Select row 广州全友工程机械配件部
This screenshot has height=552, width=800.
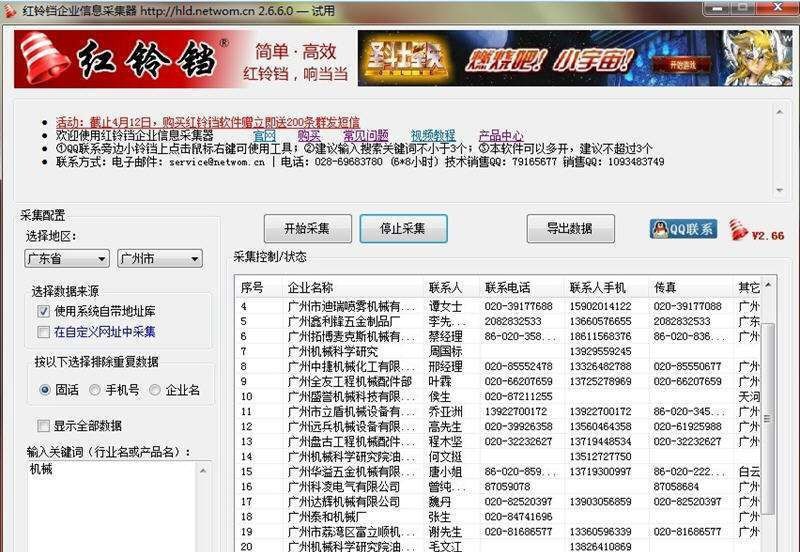point(497,382)
